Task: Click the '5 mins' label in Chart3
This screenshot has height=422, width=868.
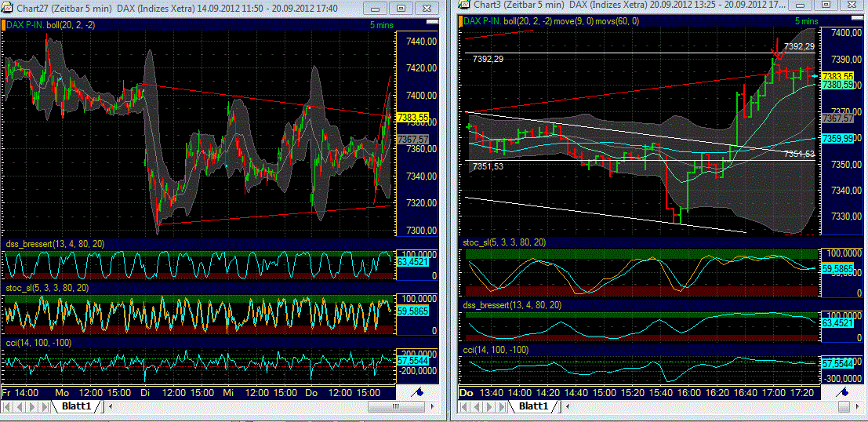Action: click(807, 21)
